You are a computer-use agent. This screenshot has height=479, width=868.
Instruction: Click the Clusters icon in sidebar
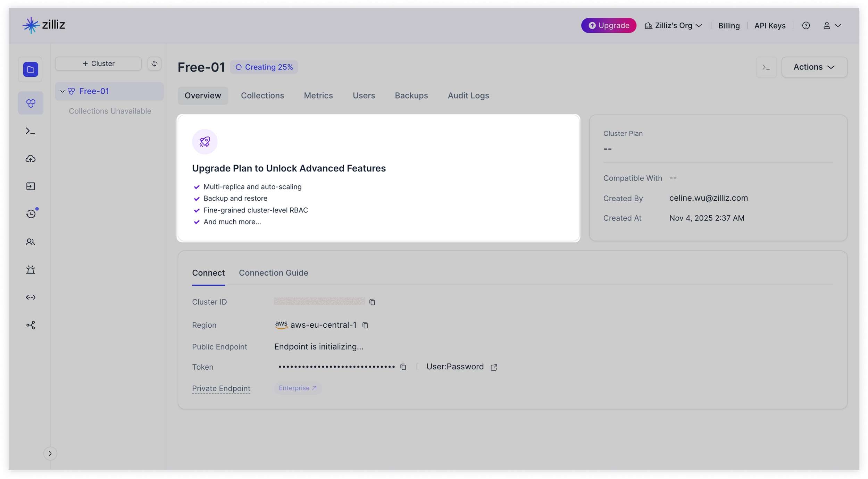point(31,103)
